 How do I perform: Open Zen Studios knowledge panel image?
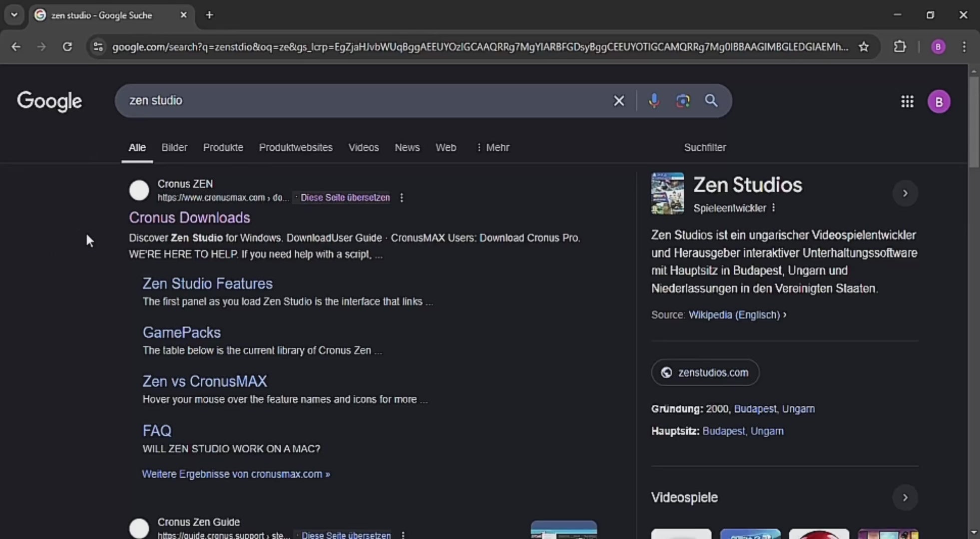click(667, 193)
